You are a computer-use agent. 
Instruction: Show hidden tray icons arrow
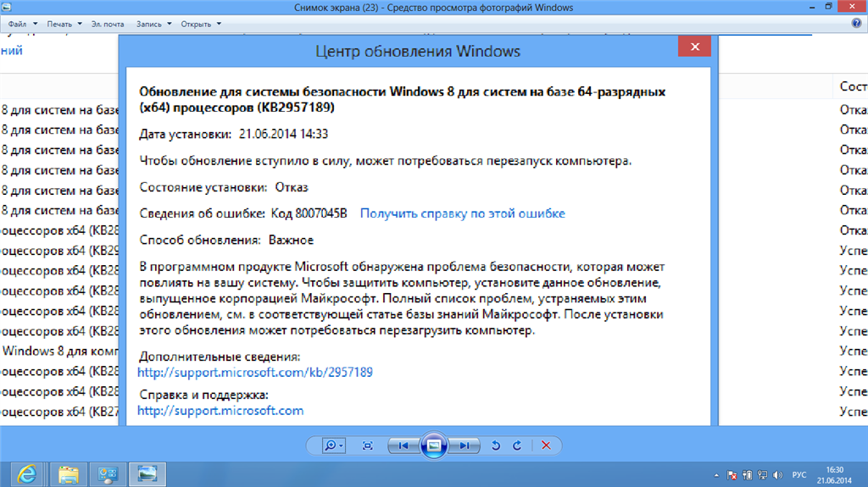click(716, 475)
